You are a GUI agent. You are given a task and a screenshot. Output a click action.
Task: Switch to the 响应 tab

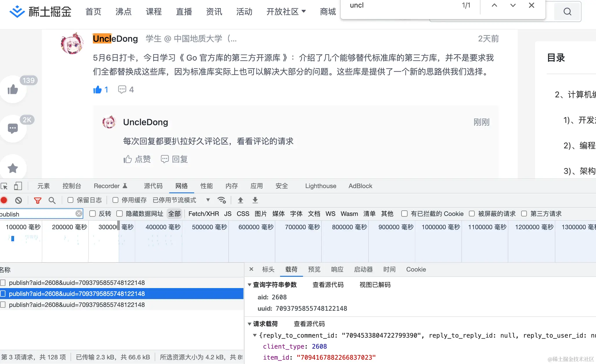pyautogui.click(x=337, y=270)
